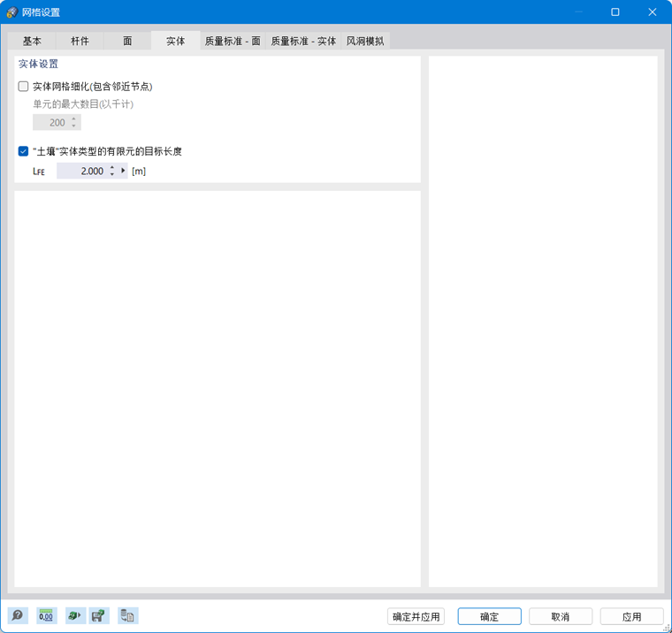Maximize the 网格设置 dialog window
This screenshot has width=672, height=633.
pos(615,12)
